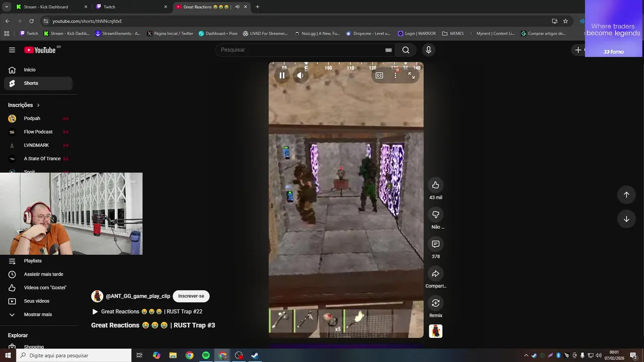Image resolution: width=644 pixels, height=362 pixels.
Task: Open site information icon in address bar
Action: click(46, 21)
